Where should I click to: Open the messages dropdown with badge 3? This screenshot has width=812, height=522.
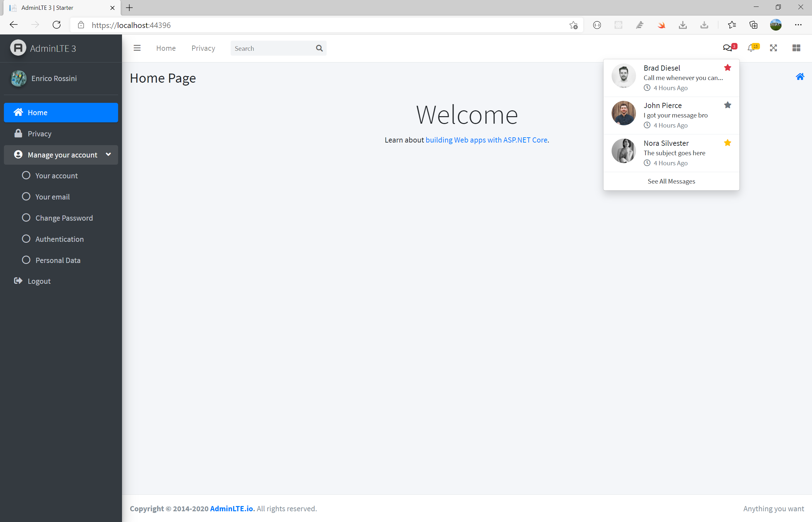(728, 48)
